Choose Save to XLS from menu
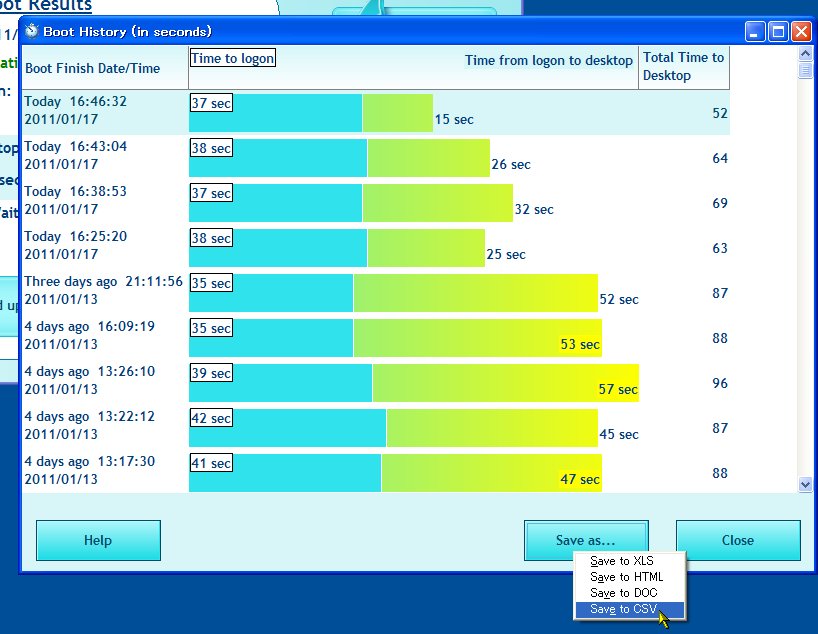Image resolution: width=818 pixels, height=634 pixels. (621, 561)
